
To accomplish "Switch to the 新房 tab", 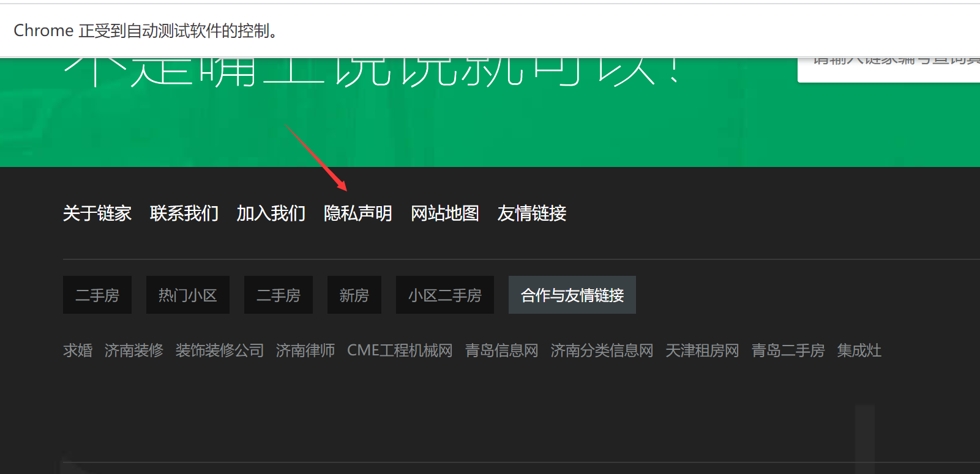I will (x=354, y=295).
